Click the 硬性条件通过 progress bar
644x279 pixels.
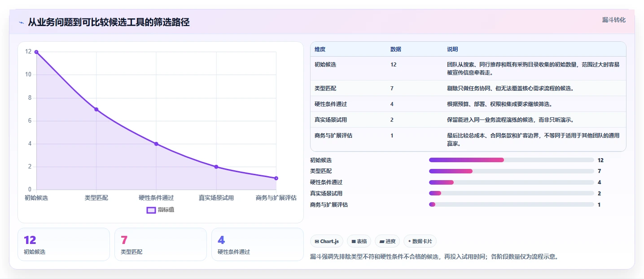512,182
